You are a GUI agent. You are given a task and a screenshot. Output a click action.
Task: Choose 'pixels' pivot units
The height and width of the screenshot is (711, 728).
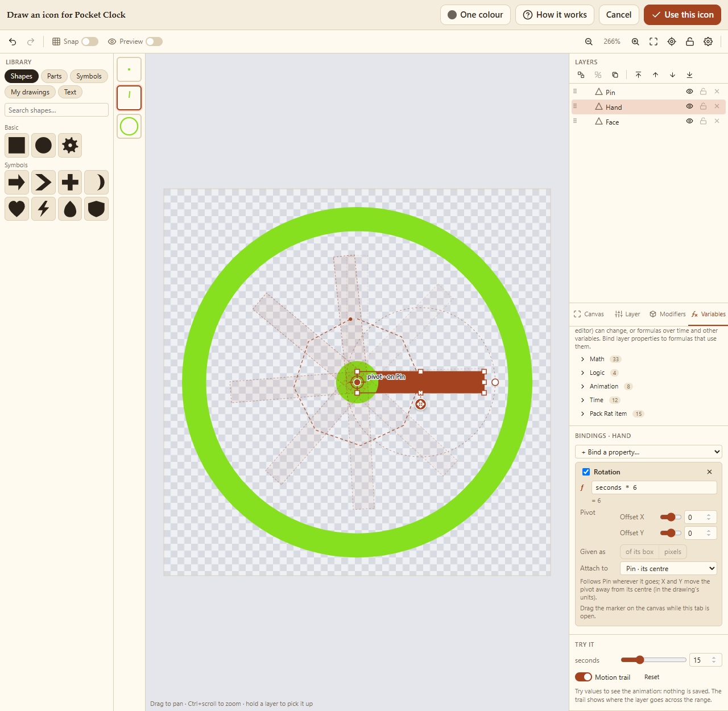[673, 552]
